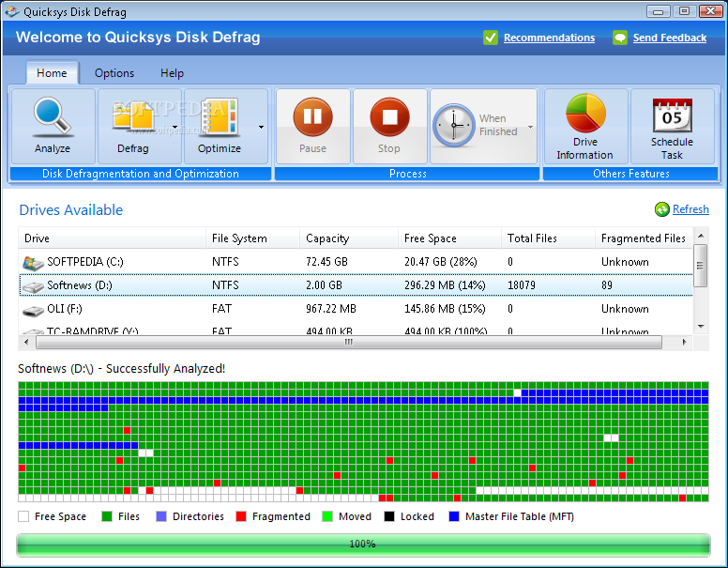Image resolution: width=728 pixels, height=568 pixels.
Task: Click the green Files legend swatch
Action: tap(107, 516)
